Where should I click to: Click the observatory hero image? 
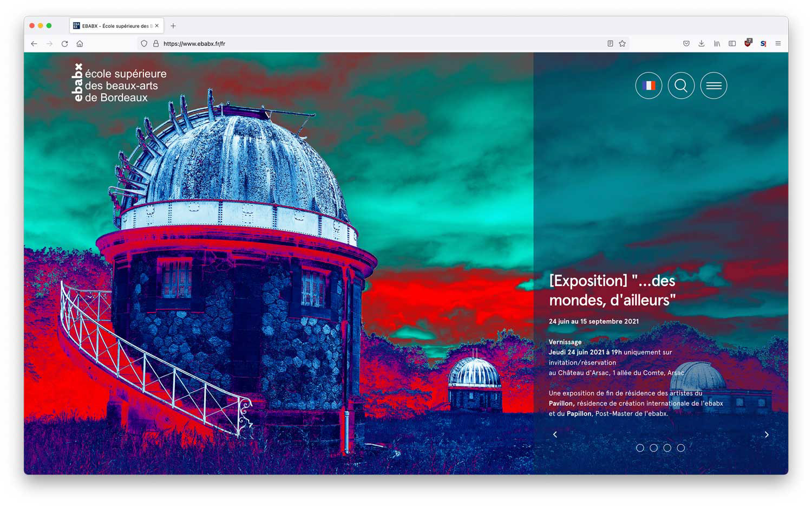[x=279, y=263]
